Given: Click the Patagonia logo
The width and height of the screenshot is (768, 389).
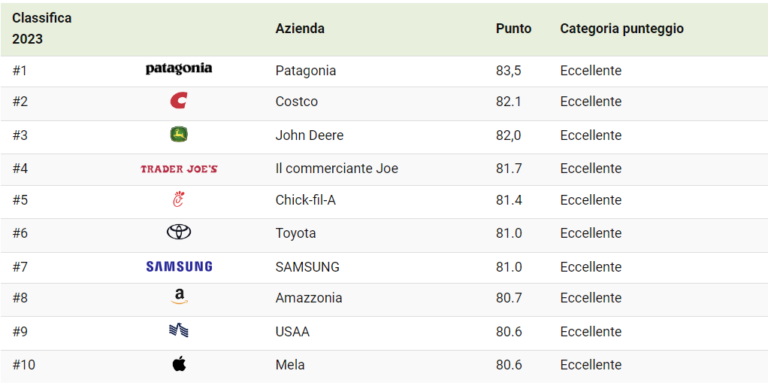Looking at the screenshot, I should click(179, 69).
